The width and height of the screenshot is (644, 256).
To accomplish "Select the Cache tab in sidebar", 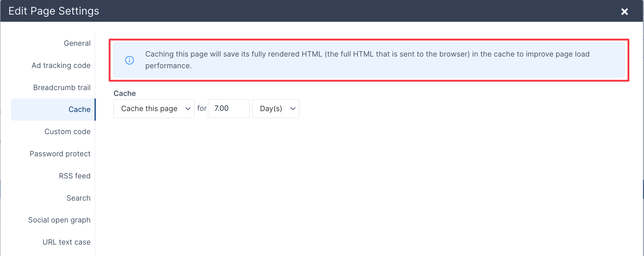I will pos(53,109).
